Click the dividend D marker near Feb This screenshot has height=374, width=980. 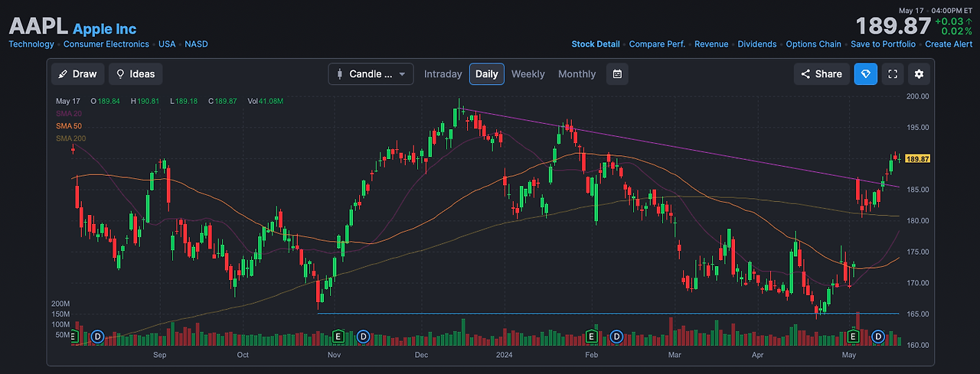(616, 337)
